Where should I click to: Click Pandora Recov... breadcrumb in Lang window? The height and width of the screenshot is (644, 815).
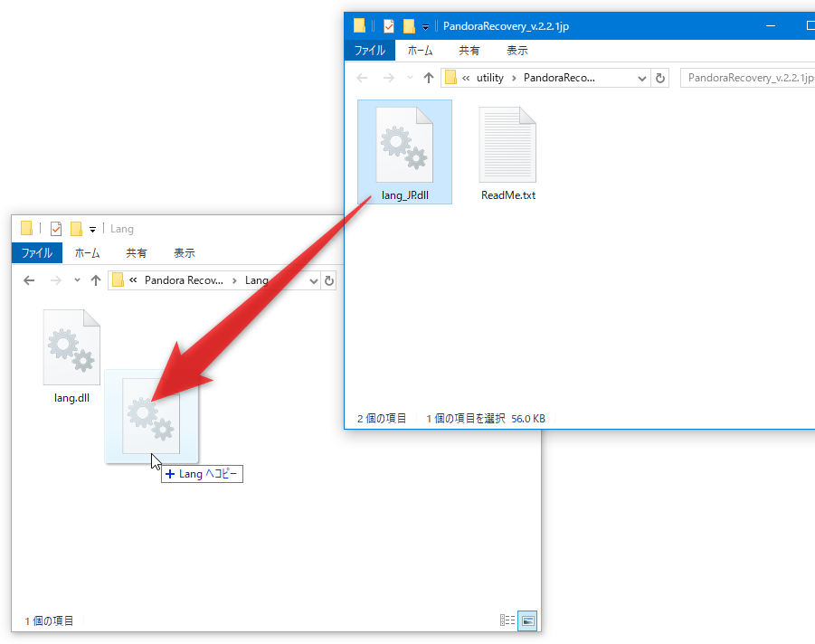[184, 280]
